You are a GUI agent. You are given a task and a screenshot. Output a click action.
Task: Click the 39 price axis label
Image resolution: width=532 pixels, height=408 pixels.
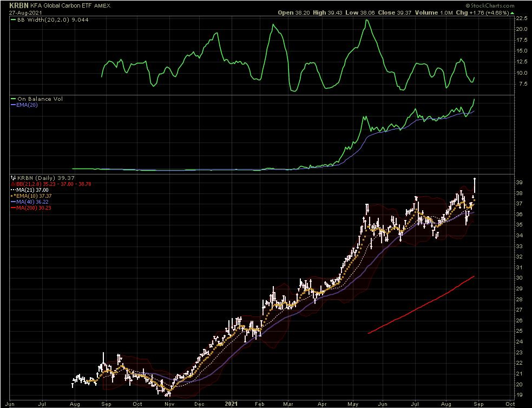pyautogui.click(x=519, y=183)
